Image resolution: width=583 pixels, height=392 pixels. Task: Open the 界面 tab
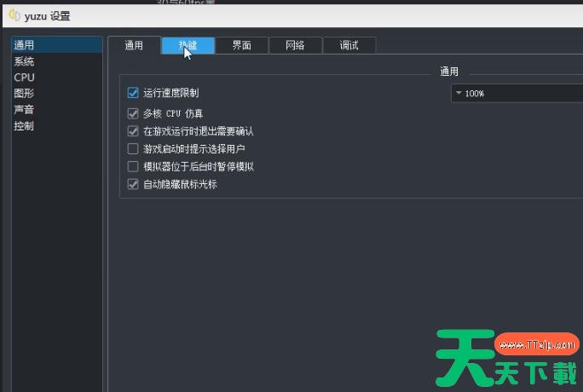pyautogui.click(x=241, y=46)
